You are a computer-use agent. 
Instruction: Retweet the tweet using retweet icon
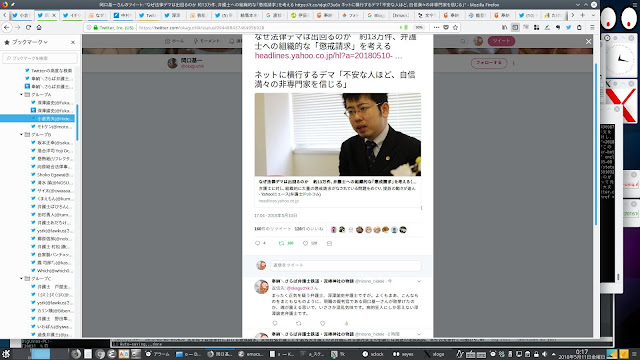[x=281, y=243]
